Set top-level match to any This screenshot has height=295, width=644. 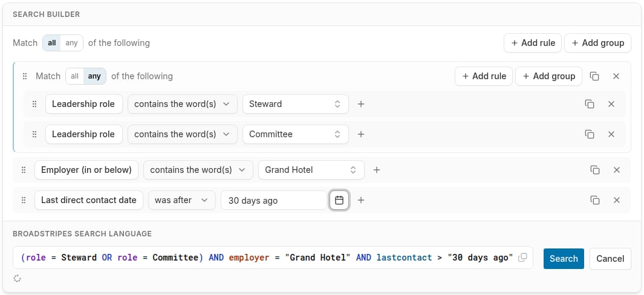[71, 43]
